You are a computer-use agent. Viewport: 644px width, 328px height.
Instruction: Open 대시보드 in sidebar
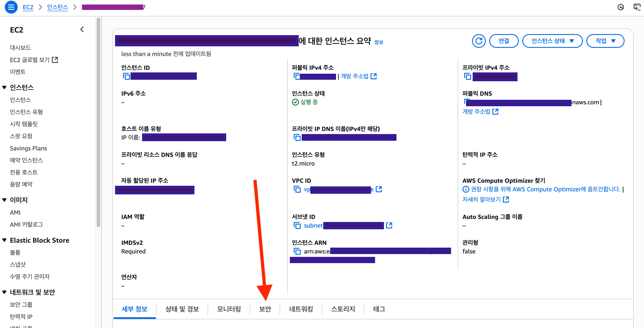pos(20,47)
